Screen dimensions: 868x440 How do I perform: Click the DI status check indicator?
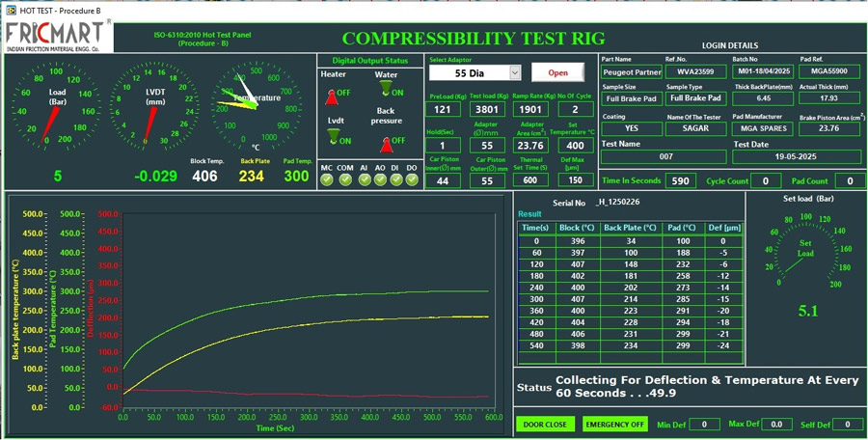click(x=395, y=179)
